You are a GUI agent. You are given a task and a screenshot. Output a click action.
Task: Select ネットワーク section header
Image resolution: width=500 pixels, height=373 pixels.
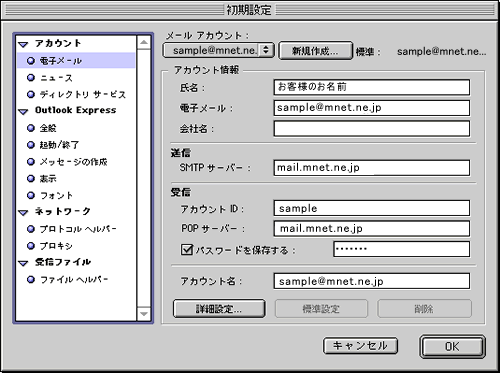(63, 211)
